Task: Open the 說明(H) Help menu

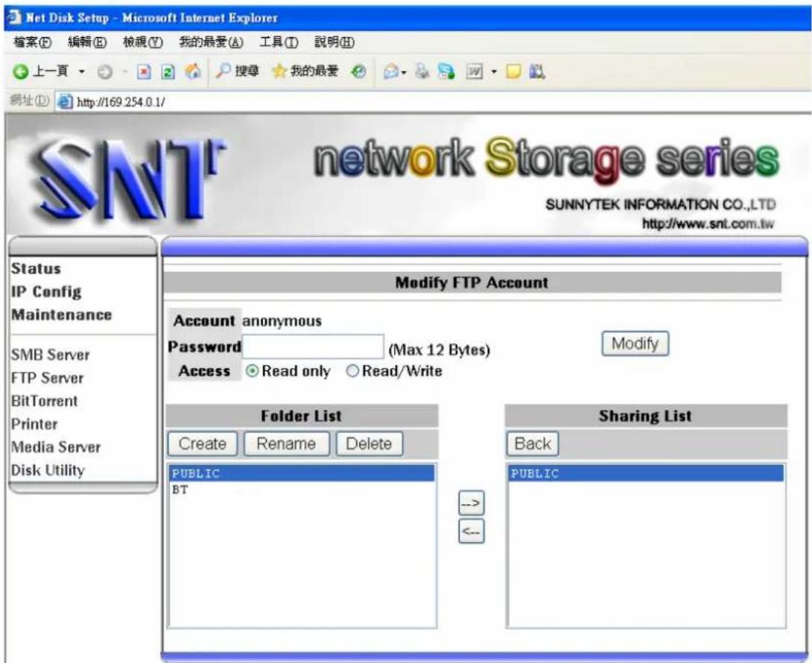Action: pyautogui.click(x=334, y=42)
